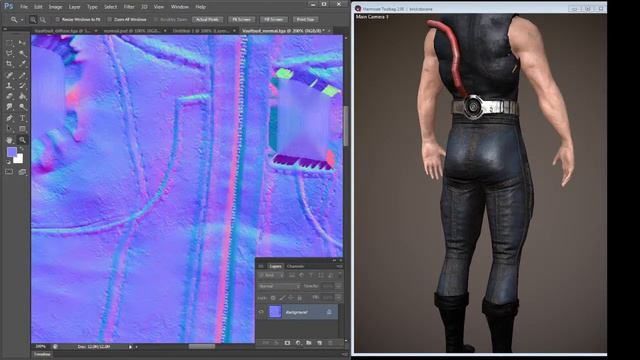This screenshot has height=360, width=640.
Task: Open status bar info arrow menu
Action: coord(131,347)
